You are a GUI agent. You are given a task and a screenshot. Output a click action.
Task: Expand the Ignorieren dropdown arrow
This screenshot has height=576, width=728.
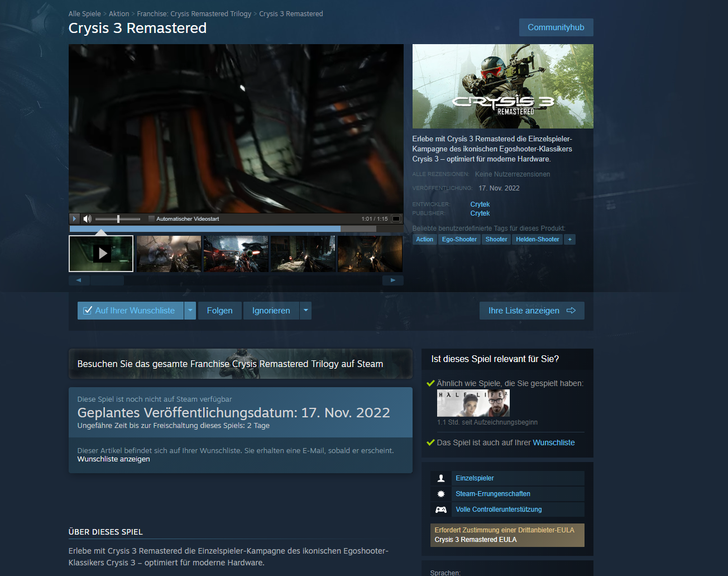[305, 310]
